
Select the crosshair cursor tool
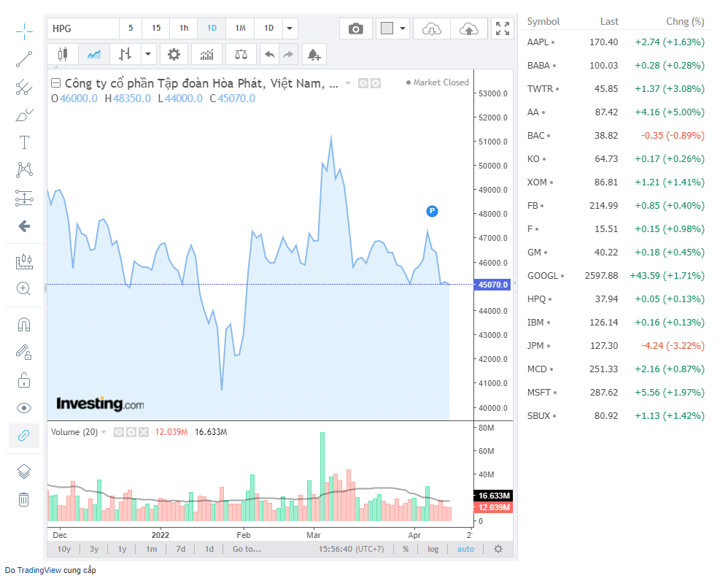[x=24, y=31]
